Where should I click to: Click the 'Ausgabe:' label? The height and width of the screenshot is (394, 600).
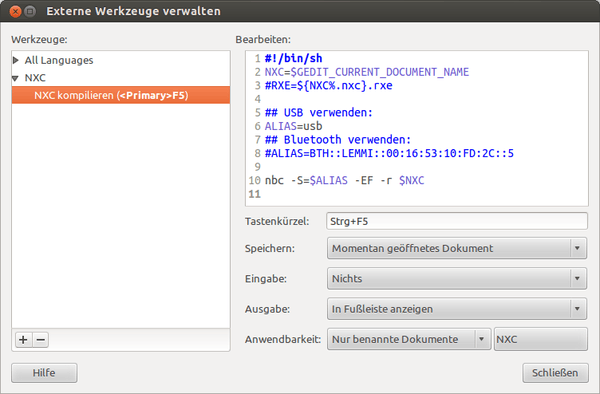pyautogui.click(x=267, y=309)
